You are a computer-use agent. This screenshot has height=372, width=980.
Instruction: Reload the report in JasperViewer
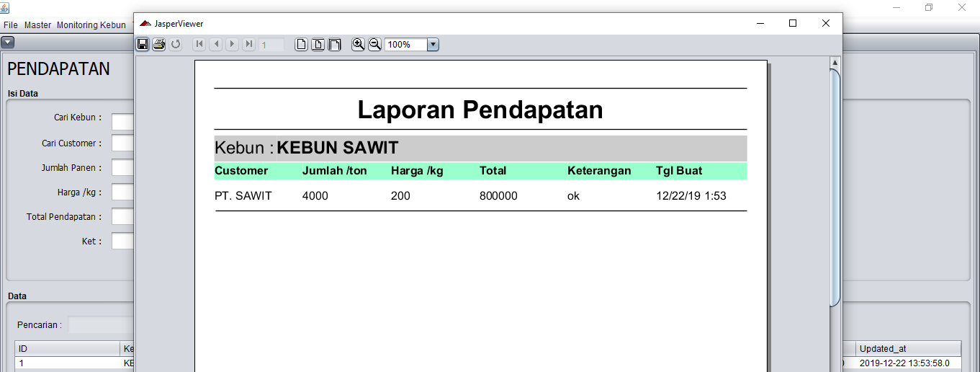tap(176, 45)
